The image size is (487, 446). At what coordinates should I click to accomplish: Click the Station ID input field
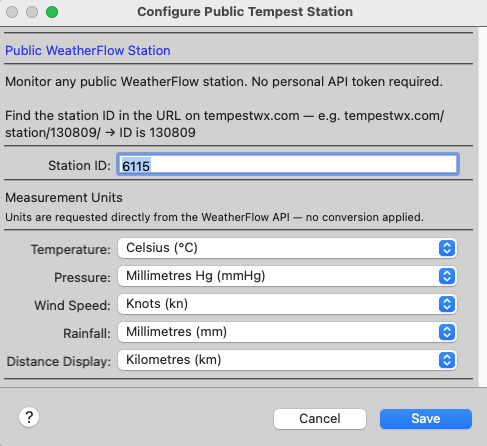click(288, 164)
